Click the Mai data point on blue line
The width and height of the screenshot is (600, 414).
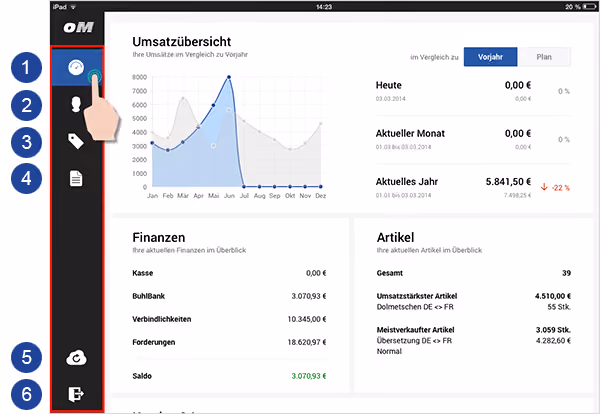click(214, 105)
